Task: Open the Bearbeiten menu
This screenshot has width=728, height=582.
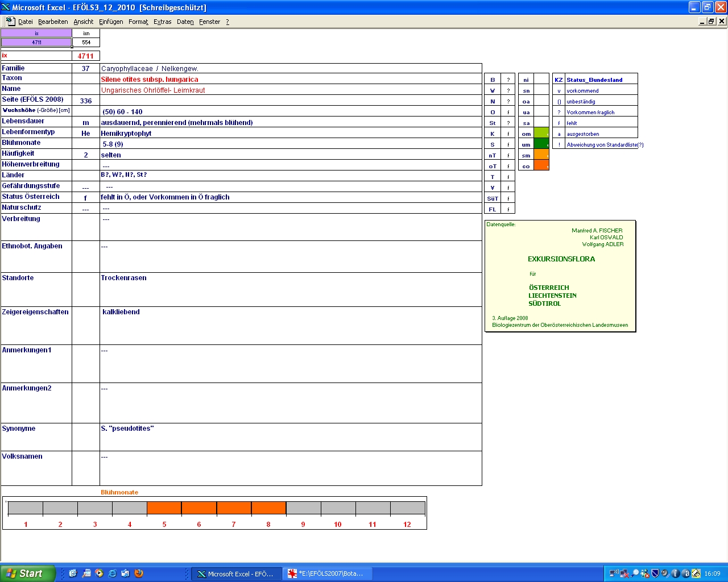Action: (x=53, y=22)
